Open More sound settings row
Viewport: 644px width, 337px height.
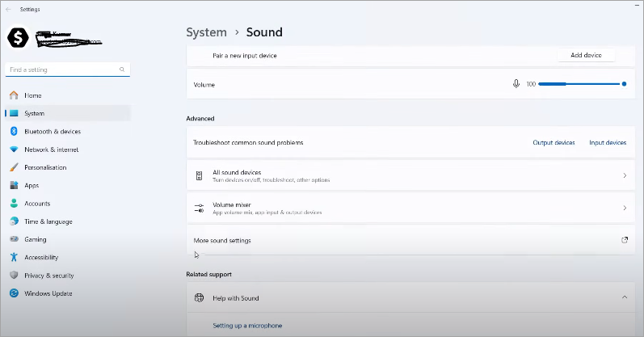tap(410, 240)
